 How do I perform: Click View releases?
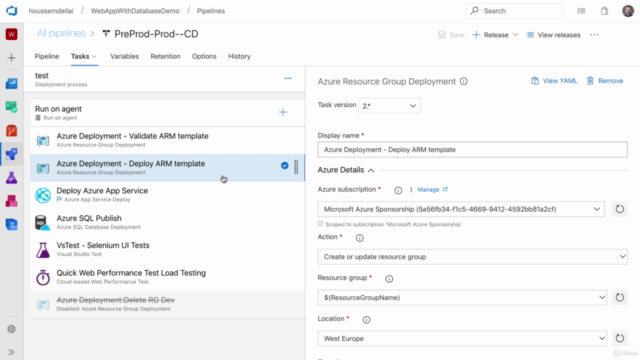553,35
